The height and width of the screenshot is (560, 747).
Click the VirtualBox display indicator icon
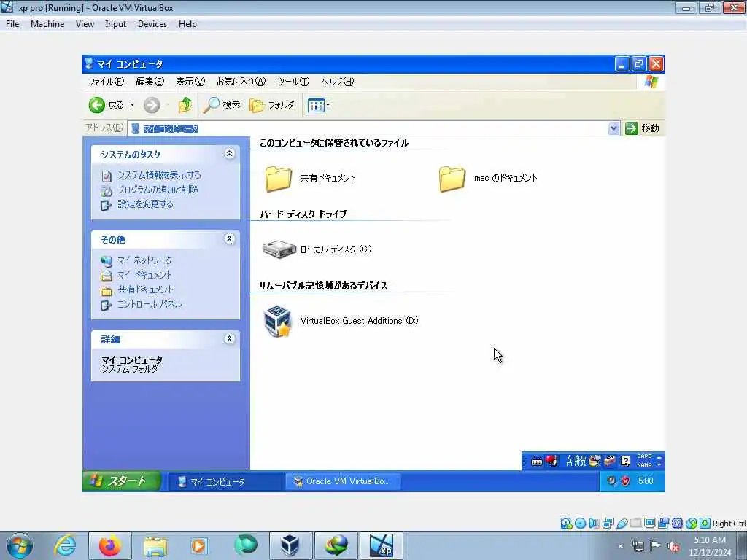click(649, 524)
